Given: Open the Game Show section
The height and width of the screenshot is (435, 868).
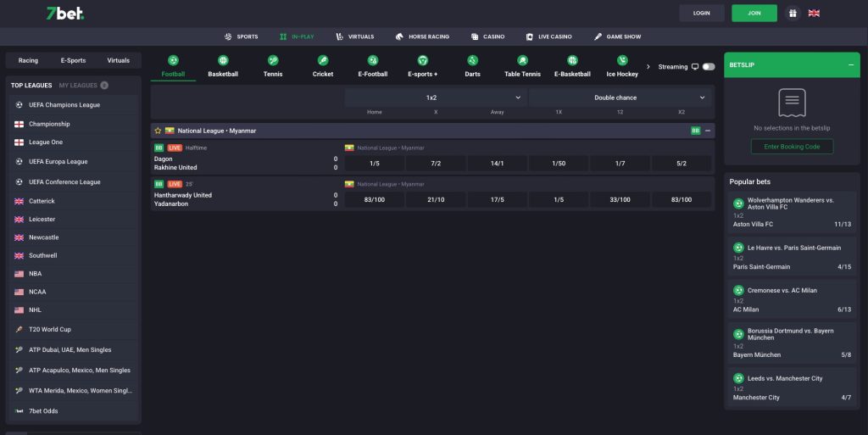Looking at the screenshot, I should pos(617,36).
